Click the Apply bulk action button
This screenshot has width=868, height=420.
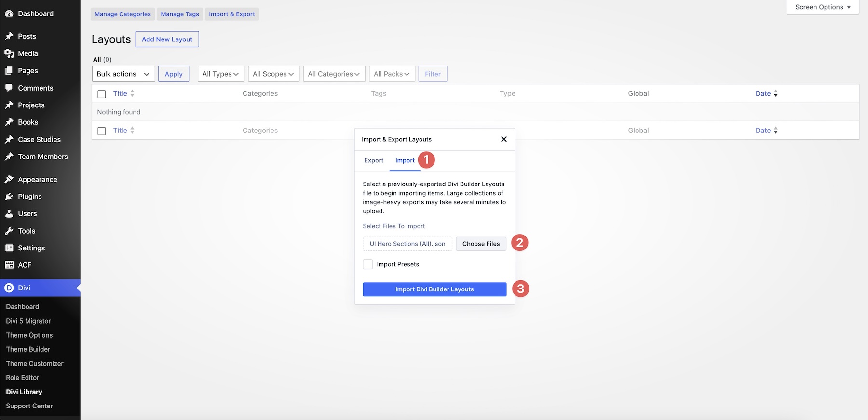[174, 74]
